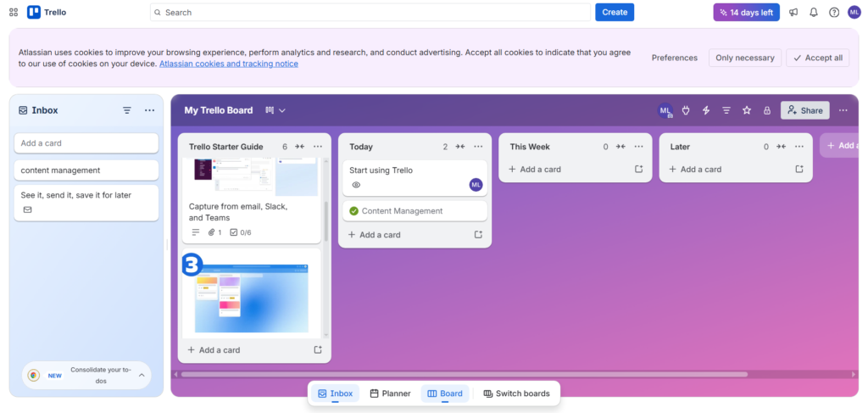This screenshot has width=868, height=413.
Task: Add a card to Trello Starter Guide list
Action: (214, 350)
